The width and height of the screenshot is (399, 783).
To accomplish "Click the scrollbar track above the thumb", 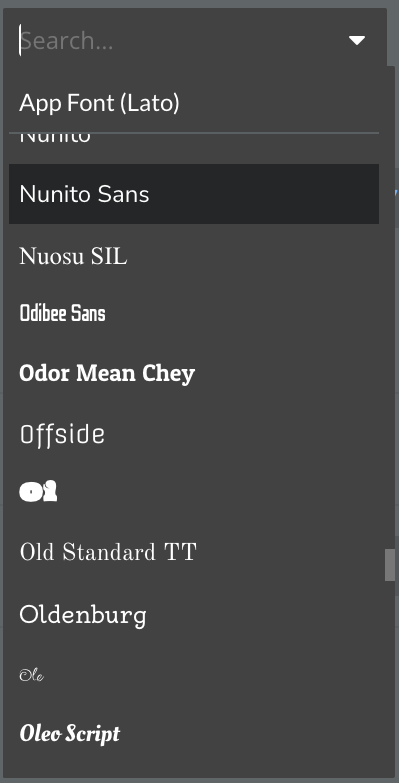I will click(x=390, y=310).
